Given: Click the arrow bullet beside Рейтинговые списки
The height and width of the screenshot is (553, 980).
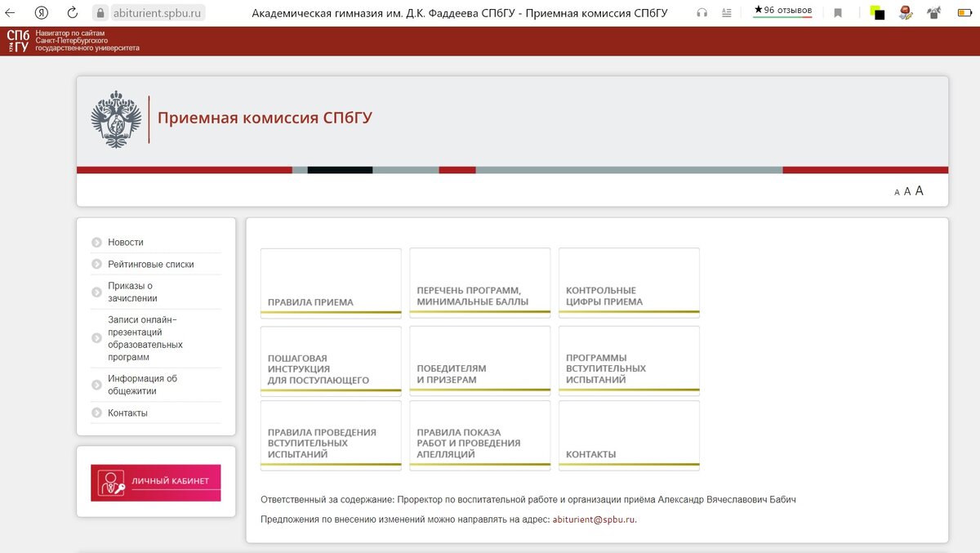Looking at the screenshot, I should click(96, 265).
